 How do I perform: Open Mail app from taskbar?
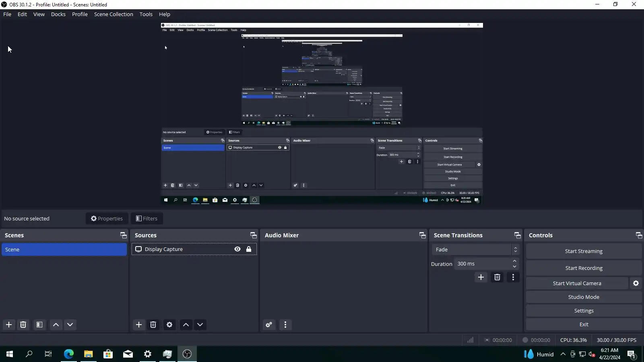[x=128, y=354]
